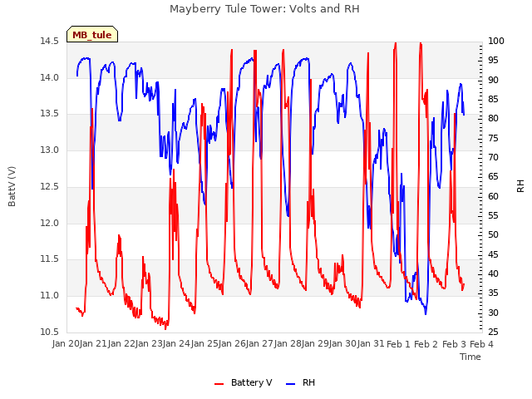Click the 45 RH tick label
The width and height of the screenshot is (532, 399).
coord(493,254)
